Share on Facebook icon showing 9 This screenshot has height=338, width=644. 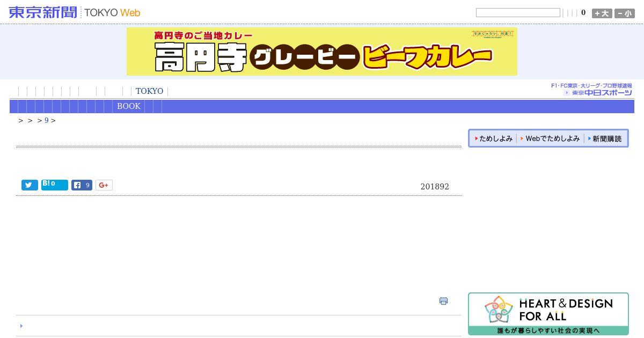coord(82,185)
